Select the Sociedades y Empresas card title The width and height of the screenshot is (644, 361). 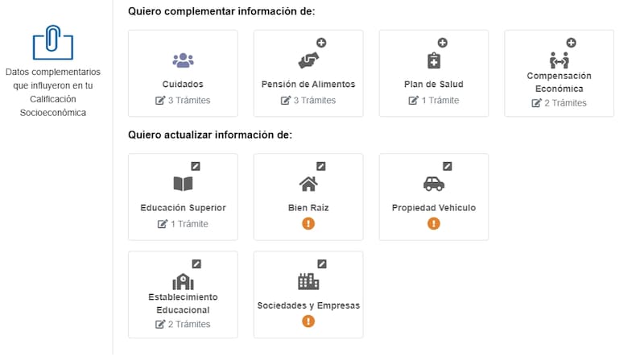tap(308, 305)
